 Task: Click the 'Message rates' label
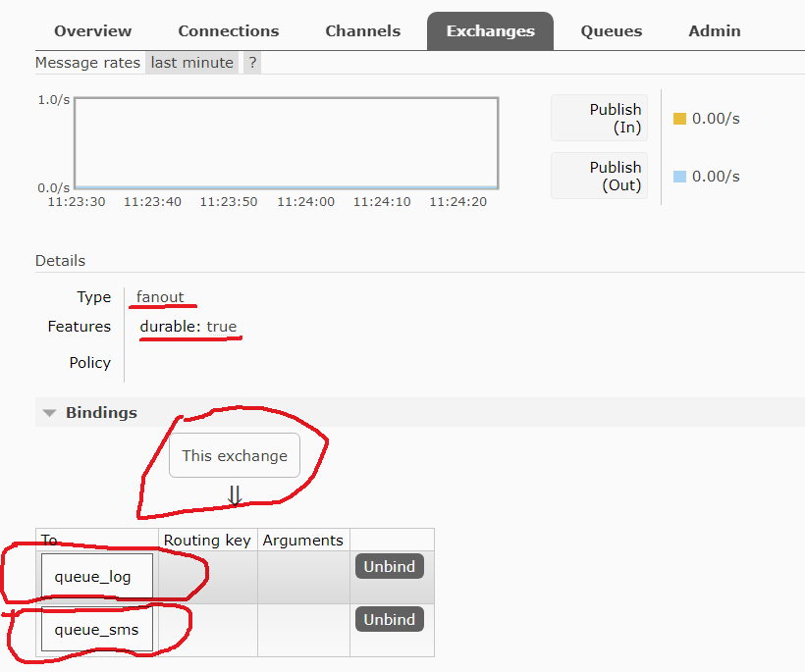[87, 63]
